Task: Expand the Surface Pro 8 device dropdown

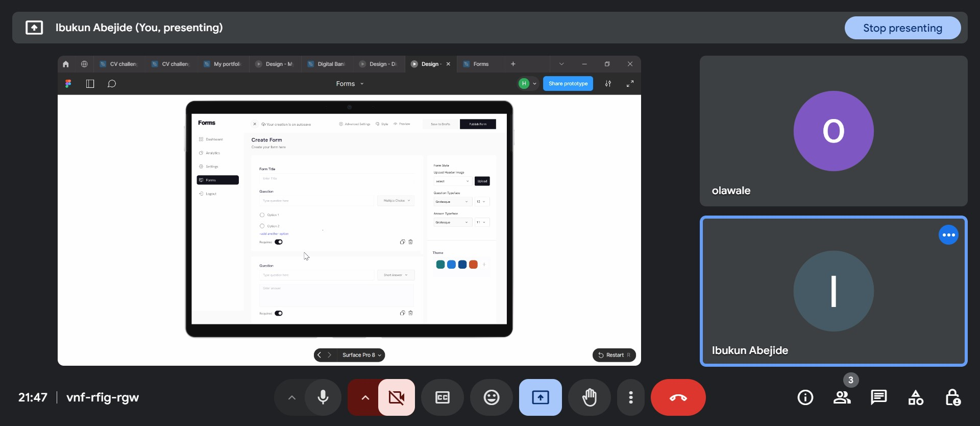Action: (361, 355)
